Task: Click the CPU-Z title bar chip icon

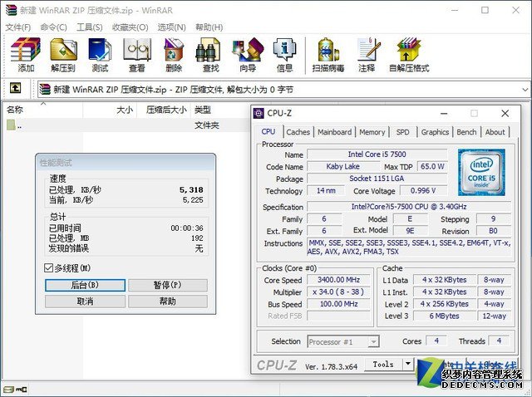Action: tap(259, 113)
